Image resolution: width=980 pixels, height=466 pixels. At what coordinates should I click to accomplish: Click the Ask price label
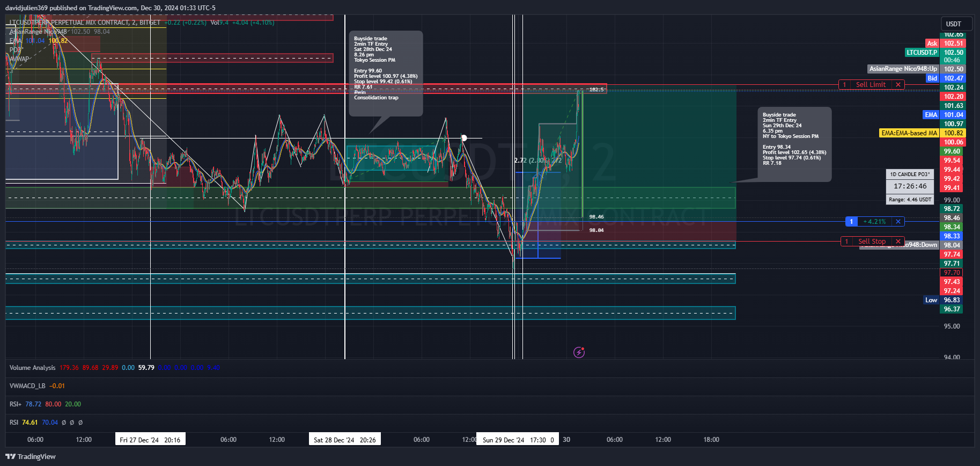tap(932, 43)
